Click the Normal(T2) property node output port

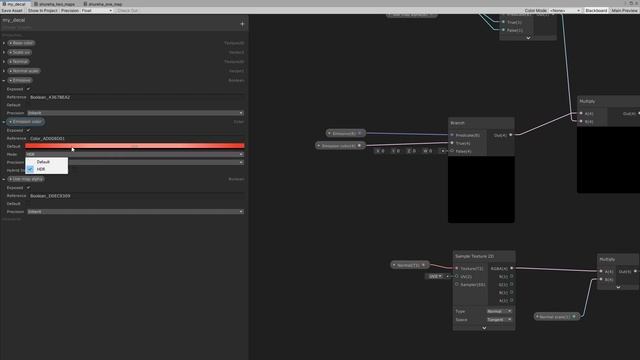(x=424, y=265)
